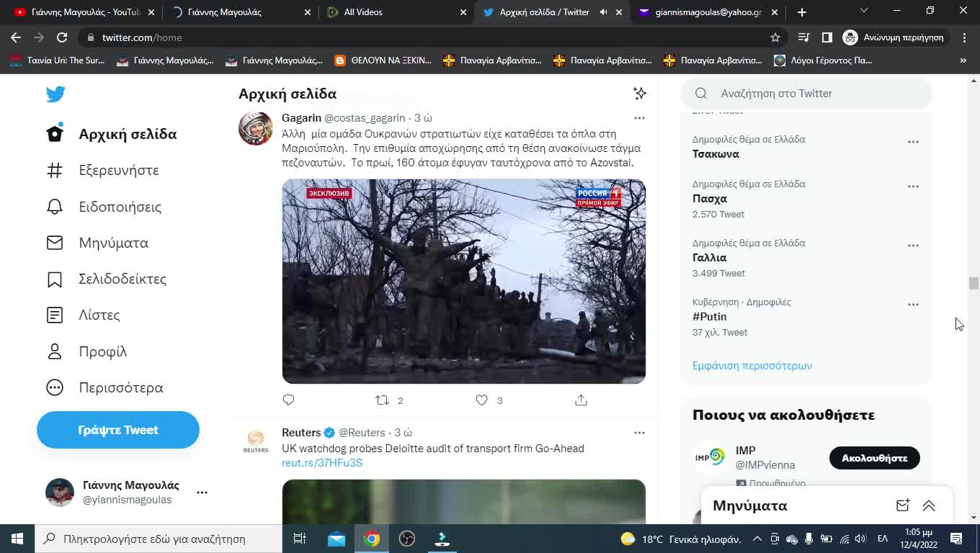The height and width of the screenshot is (553, 980).
Task: Open the reut.rs/37HFu3S link
Action: click(322, 463)
